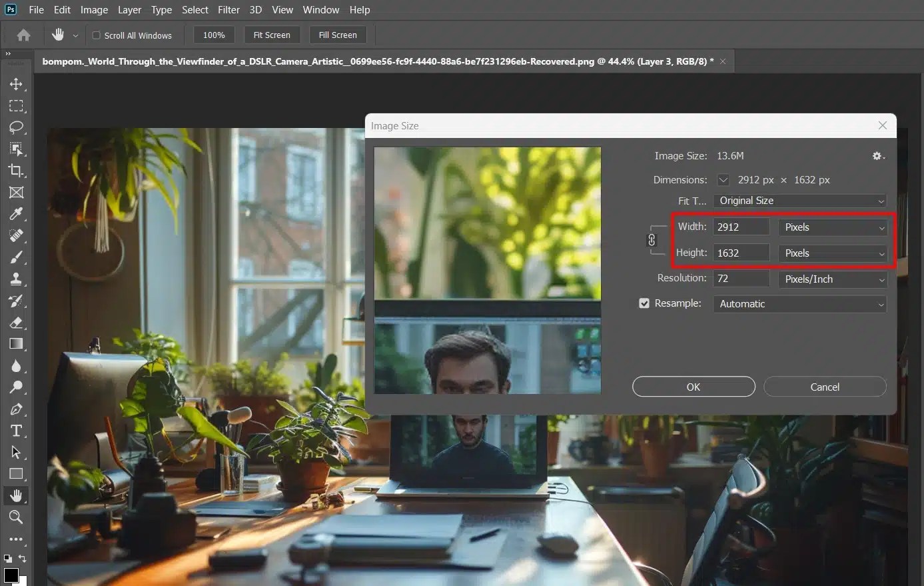This screenshot has height=586, width=924.
Task: Click the Fit Screen button
Action: coord(272,35)
